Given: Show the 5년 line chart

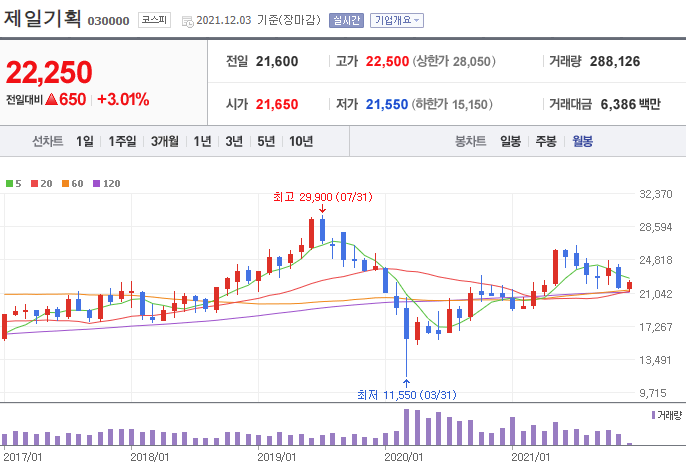Looking at the screenshot, I should tap(266, 141).
